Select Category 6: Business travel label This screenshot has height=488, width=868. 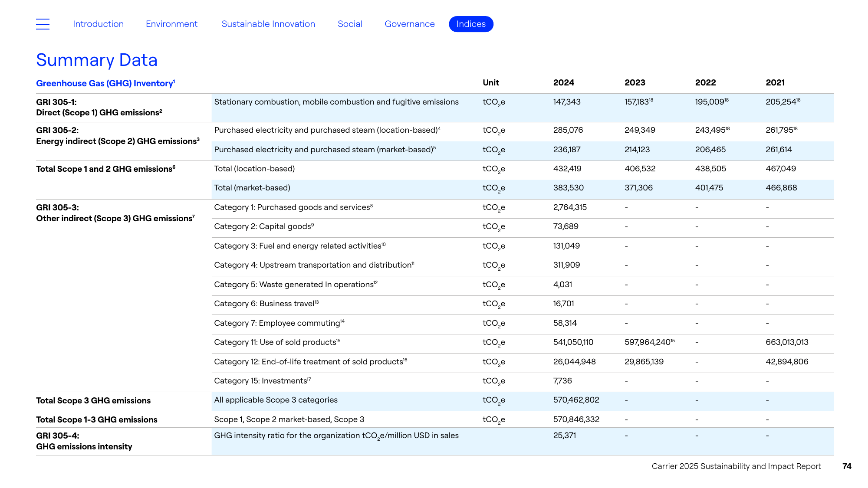coord(266,304)
